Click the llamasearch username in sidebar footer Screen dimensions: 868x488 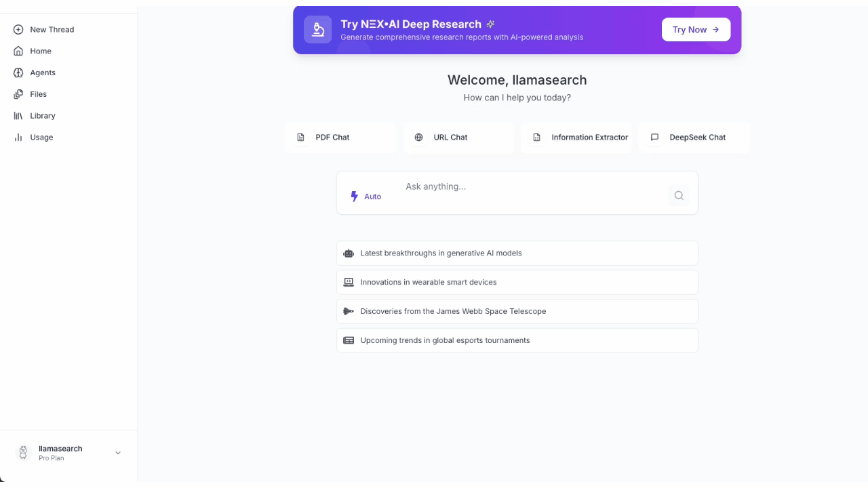pyautogui.click(x=60, y=449)
